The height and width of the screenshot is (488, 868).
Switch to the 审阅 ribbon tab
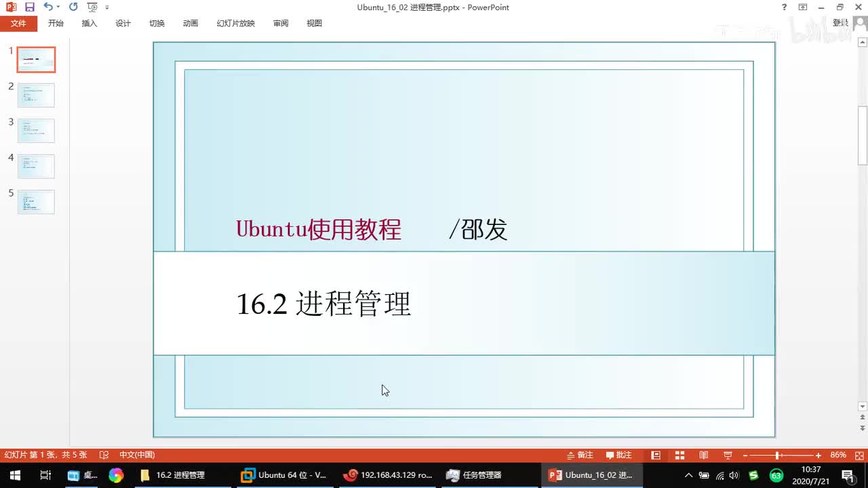click(281, 23)
